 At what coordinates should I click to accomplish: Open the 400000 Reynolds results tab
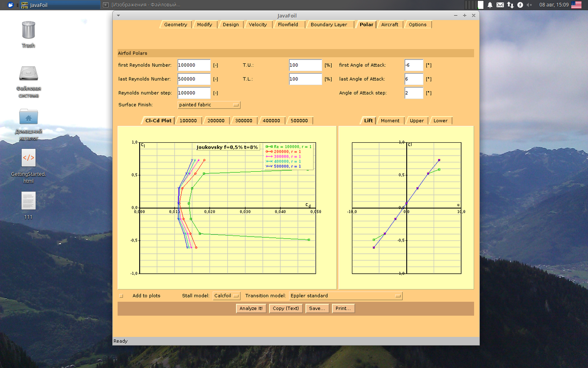click(x=271, y=121)
